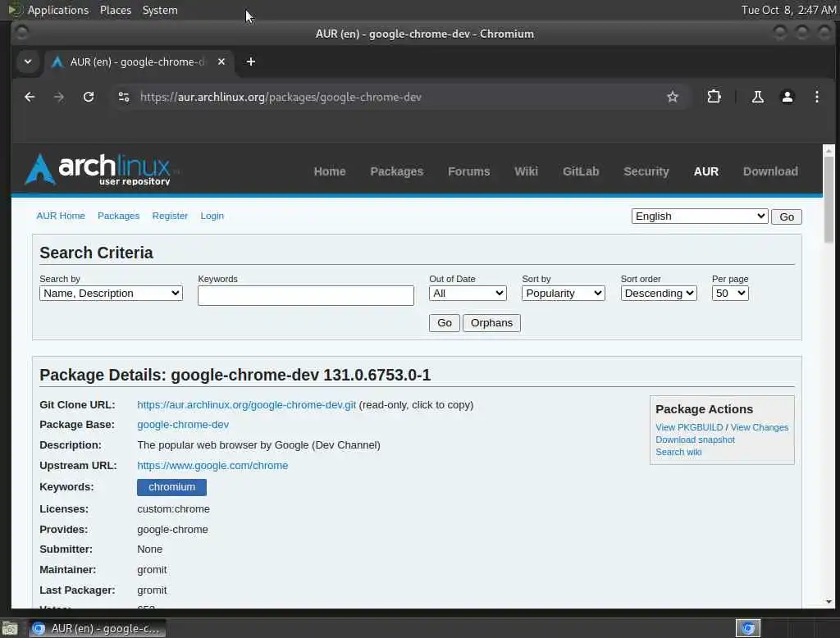The image size is (840, 638).
Task: Click the scrollbar up arrow
Action: 829,150
